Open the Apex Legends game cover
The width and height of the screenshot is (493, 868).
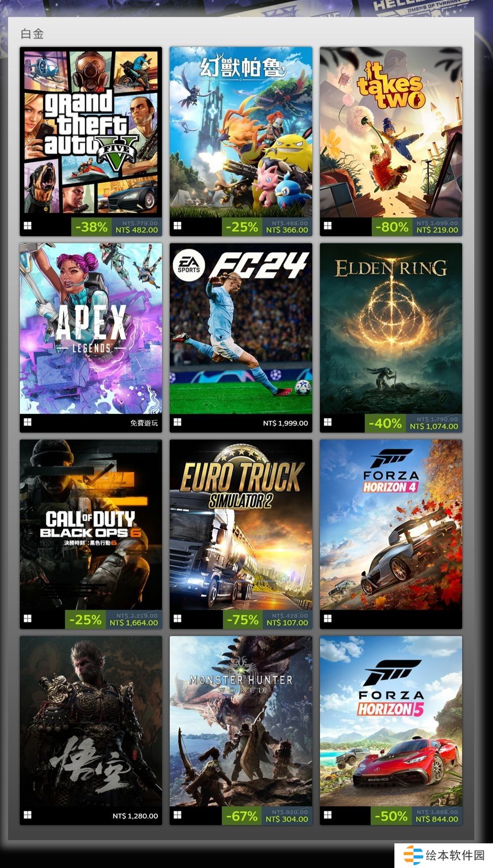click(91, 328)
